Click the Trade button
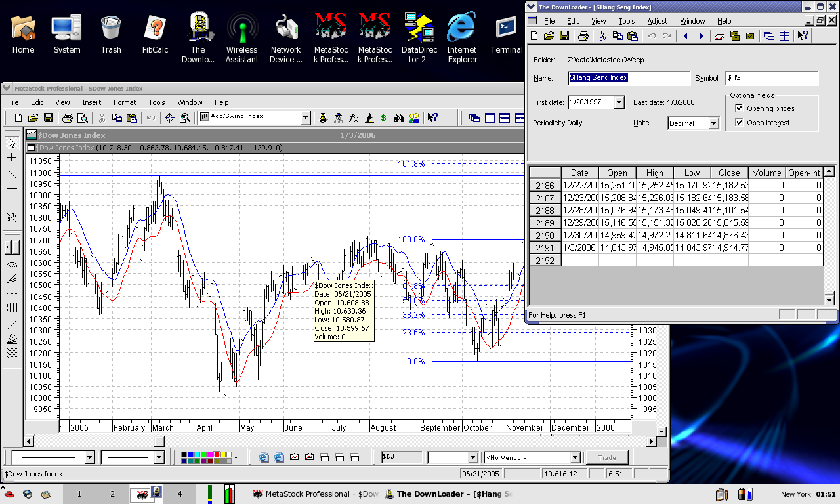Viewport: 840px width, 504px height. (x=606, y=457)
